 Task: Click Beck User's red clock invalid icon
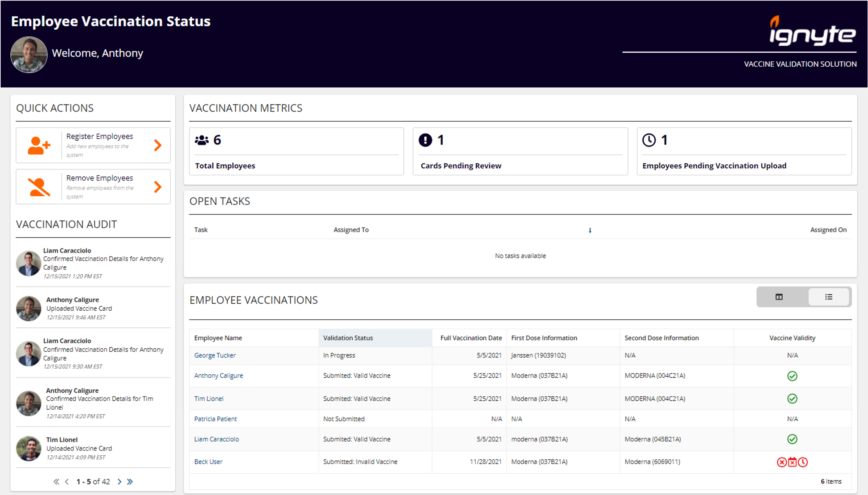click(803, 462)
